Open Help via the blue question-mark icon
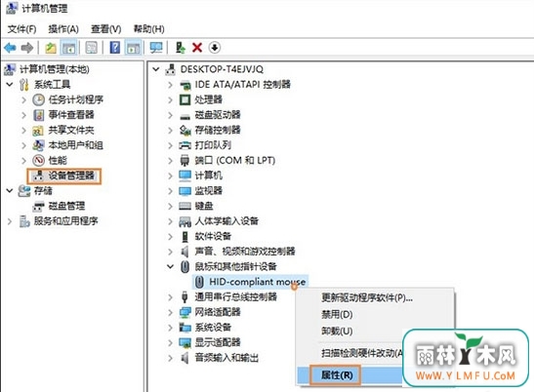 coord(115,48)
